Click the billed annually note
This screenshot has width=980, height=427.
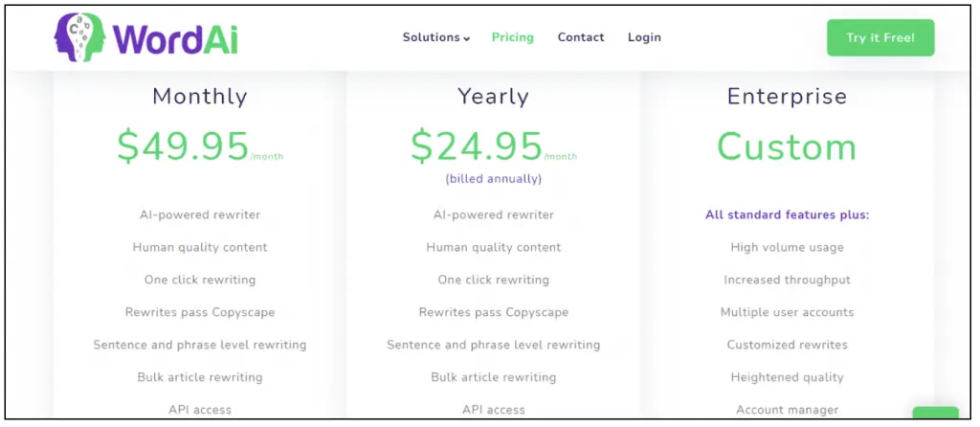tap(494, 178)
